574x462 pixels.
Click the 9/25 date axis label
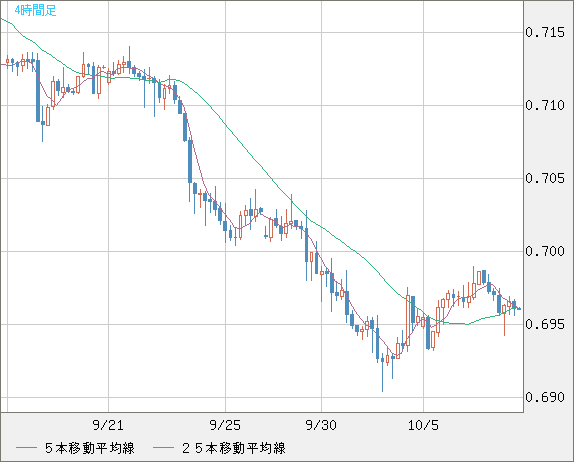(225, 425)
